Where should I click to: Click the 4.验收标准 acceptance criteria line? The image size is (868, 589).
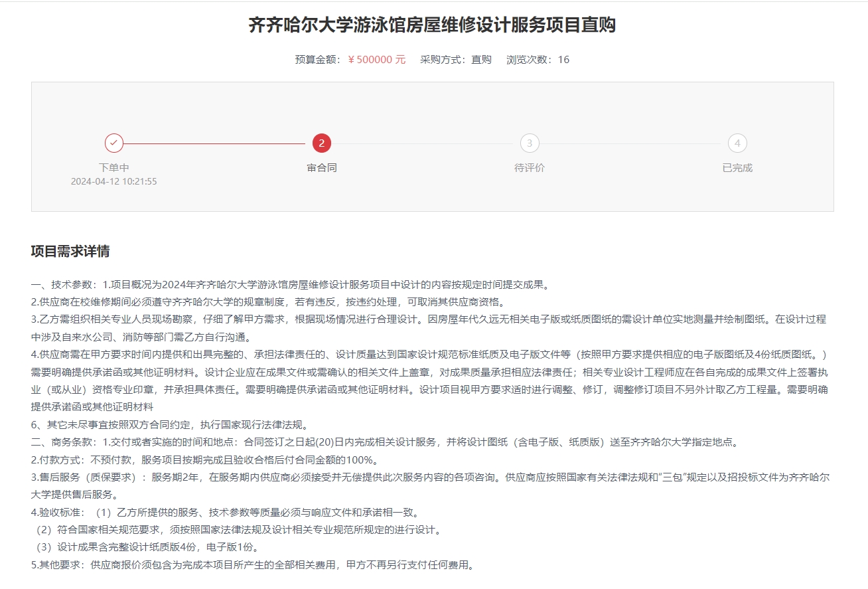tap(225, 512)
